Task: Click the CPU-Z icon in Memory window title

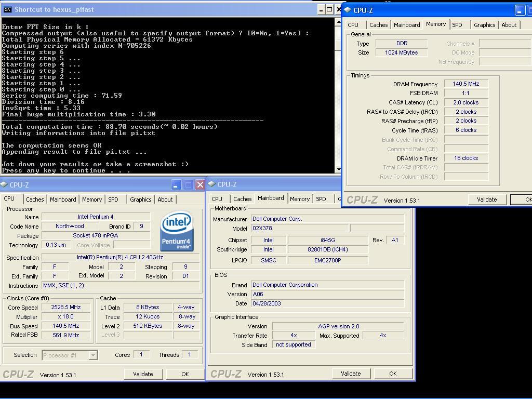Action: (x=348, y=10)
